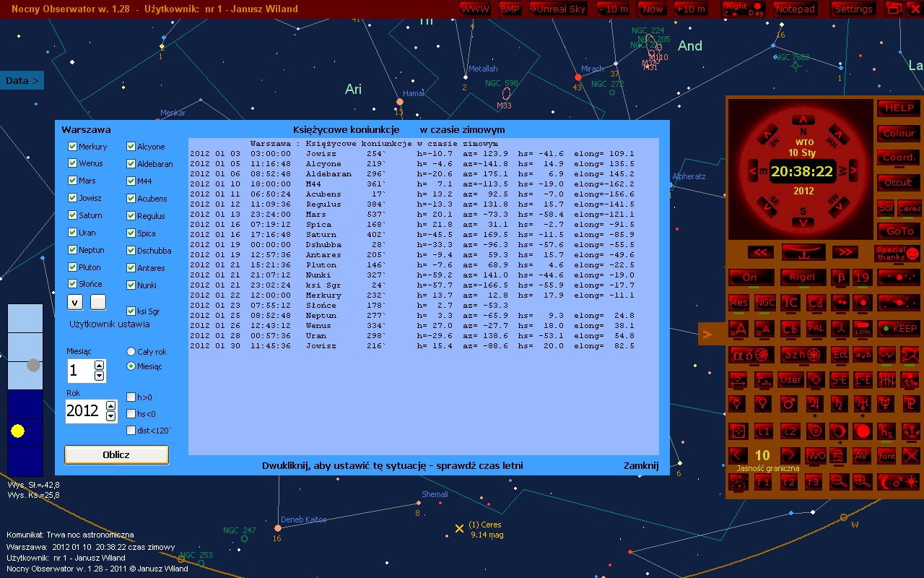This screenshot has height=578, width=924.
Task: Click the Jupiter planet symbol button
Action: tap(815, 404)
